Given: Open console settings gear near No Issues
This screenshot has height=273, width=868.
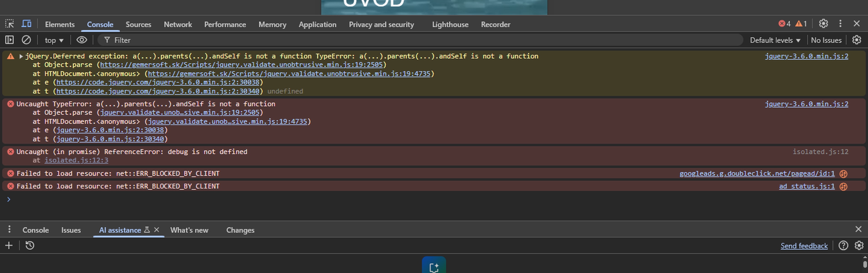Looking at the screenshot, I should pos(856,40).
